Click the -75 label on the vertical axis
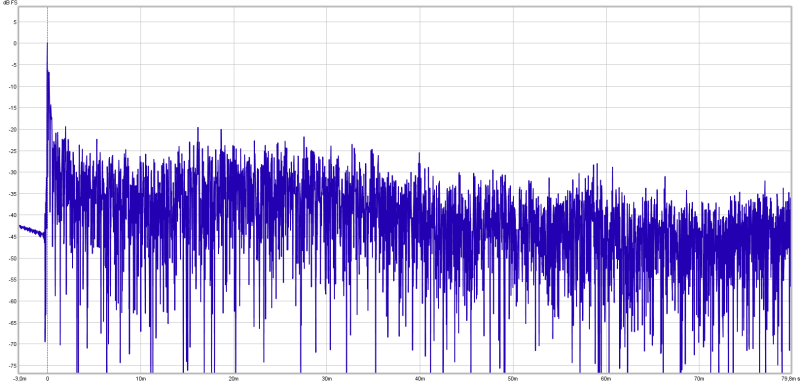 click(x=13, y=366)
